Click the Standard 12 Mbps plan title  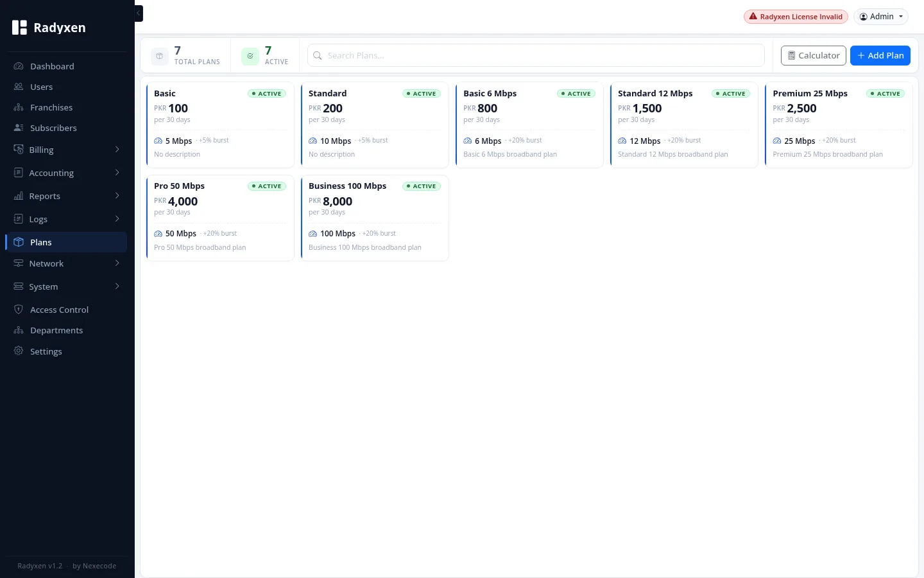[655, 94]
